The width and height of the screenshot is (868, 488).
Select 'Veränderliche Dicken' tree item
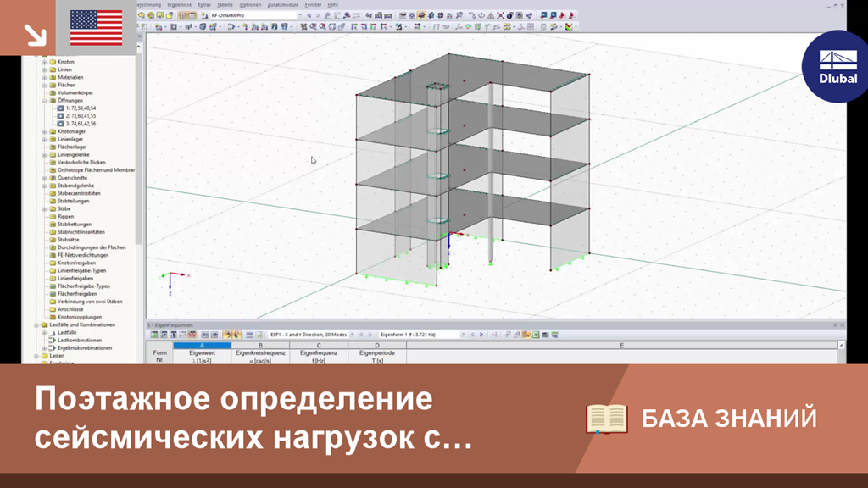click(x=81, y=163)
